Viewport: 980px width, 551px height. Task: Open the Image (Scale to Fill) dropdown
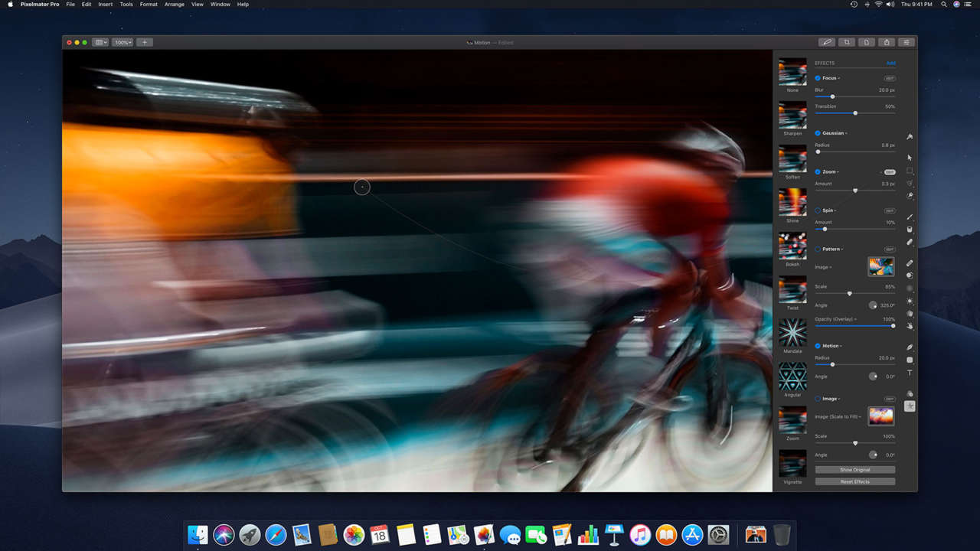(838, 417)
